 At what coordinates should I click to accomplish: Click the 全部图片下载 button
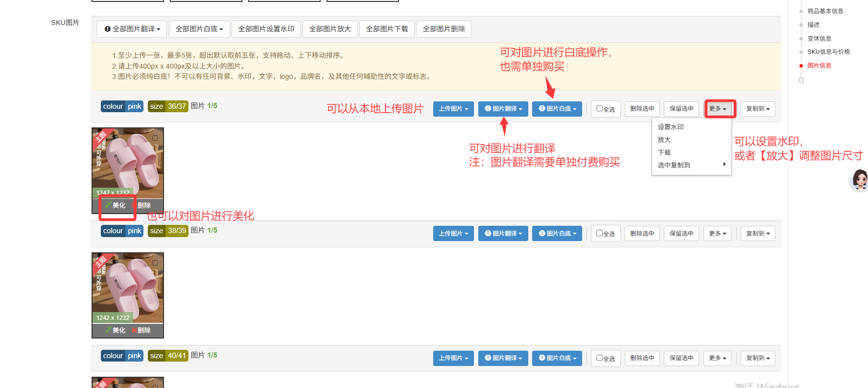(x=387, y=29)
